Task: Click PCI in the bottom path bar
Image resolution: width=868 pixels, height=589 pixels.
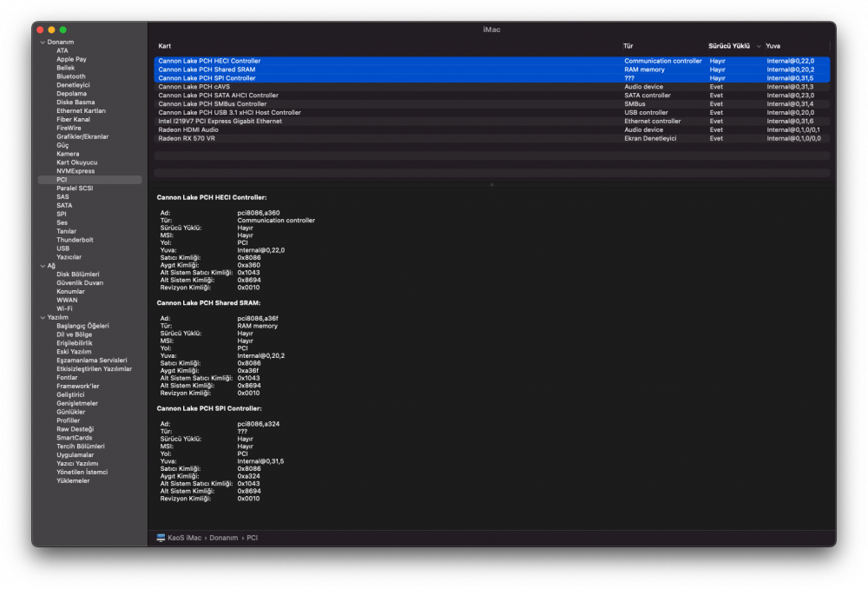Action: 252,538
